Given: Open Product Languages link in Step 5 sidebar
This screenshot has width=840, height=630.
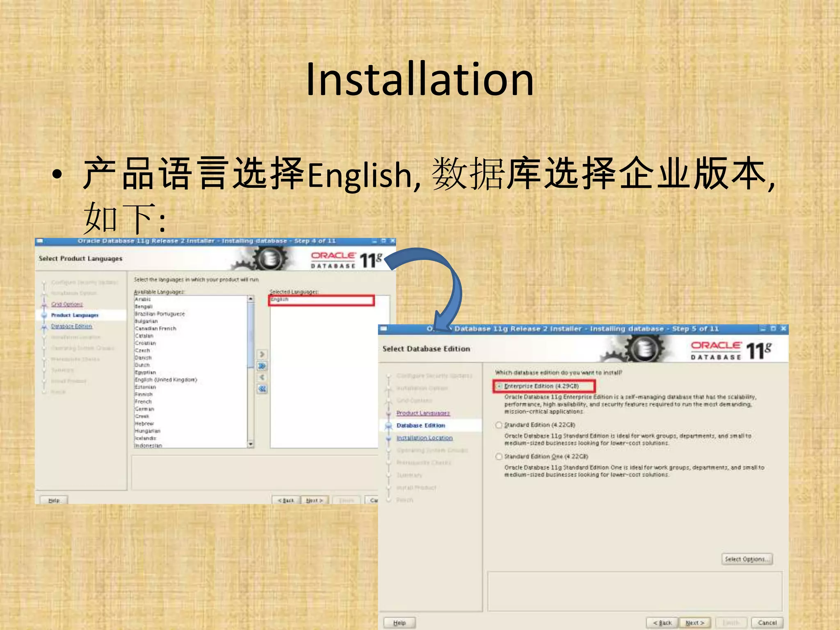Looking at the screenshot, I should 423,413.
